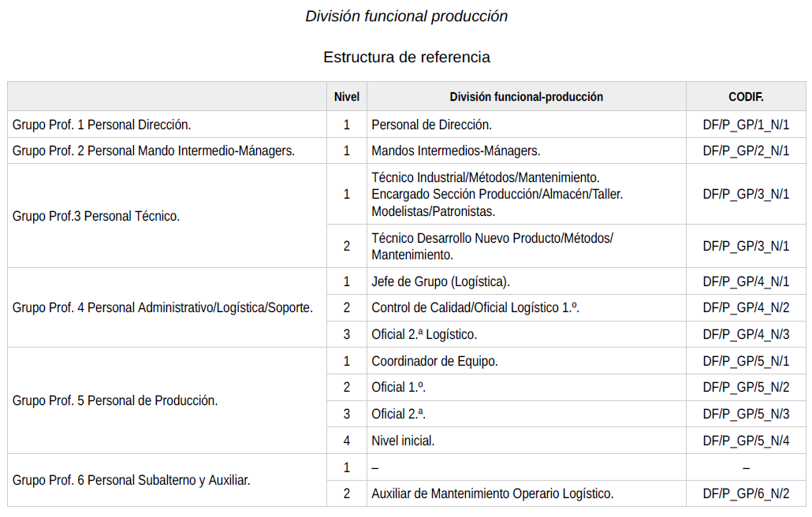
Task: Select the code "DF/P_GP/4_N/3"
Action: (745, 334)
